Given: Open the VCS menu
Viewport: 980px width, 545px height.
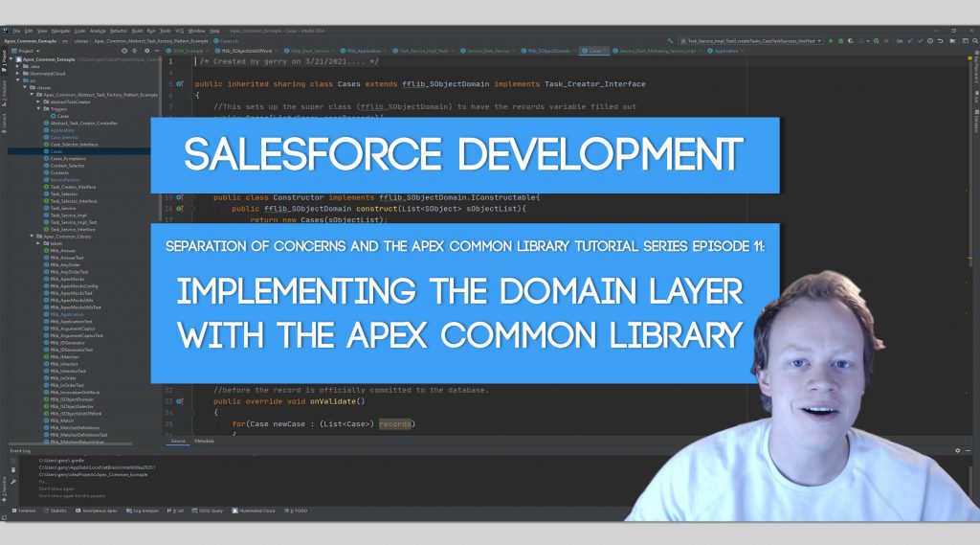Looking at the screenshot, I should [179, 31].
